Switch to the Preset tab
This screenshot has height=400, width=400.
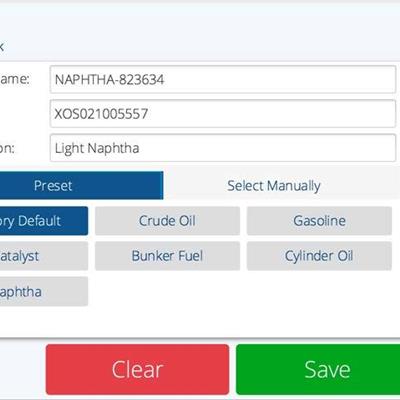pos(81,185)
